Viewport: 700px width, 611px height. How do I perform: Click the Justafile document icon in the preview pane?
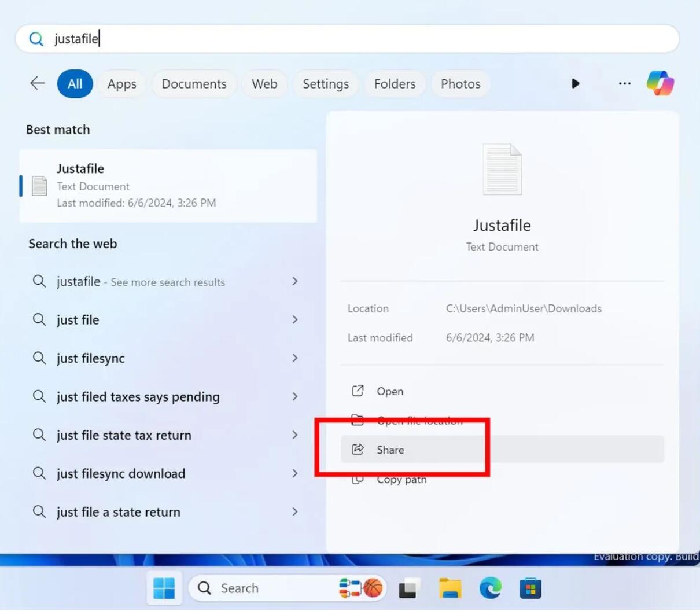click(x=502, y=168)
